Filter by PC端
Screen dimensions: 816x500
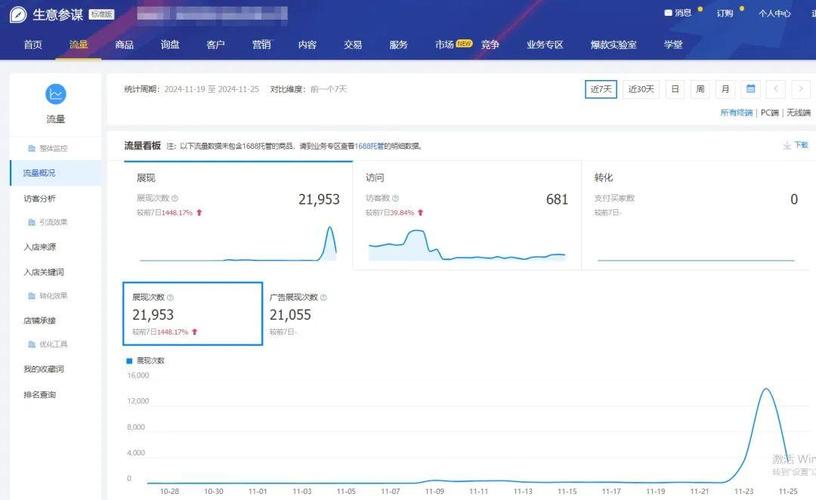pos(770,112)
